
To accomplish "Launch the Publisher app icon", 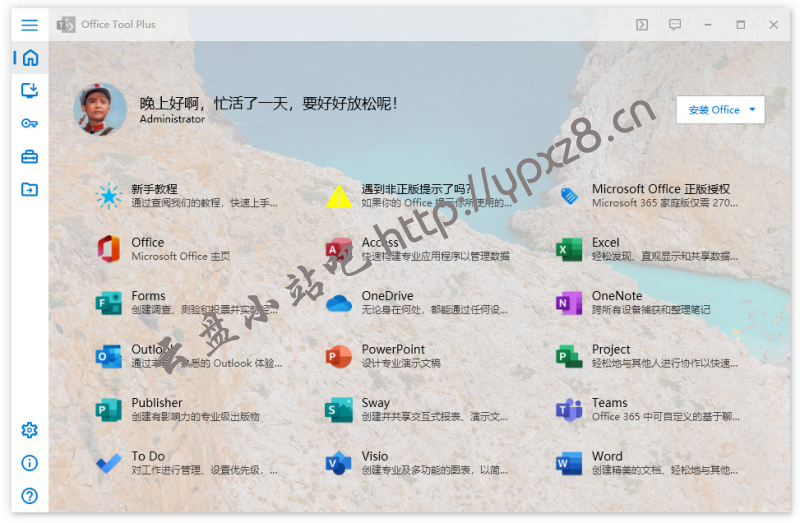I will (109, 410).
